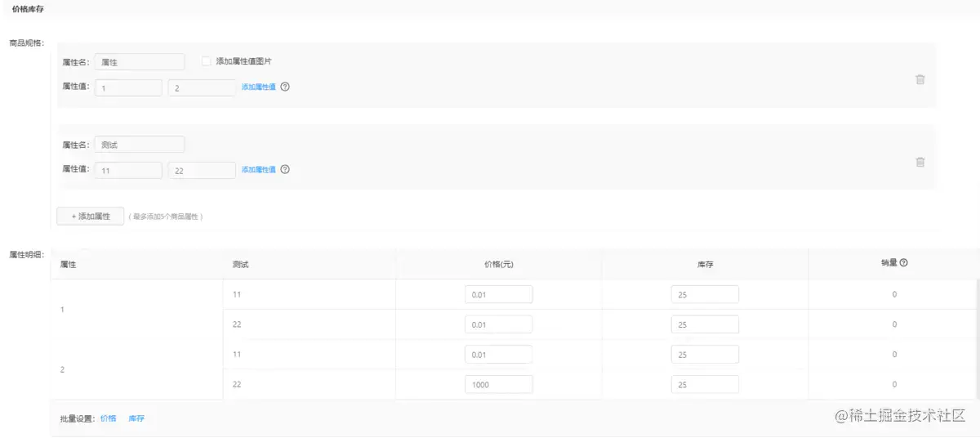980x438 pixels.
Task: Edit stock field for attribute 1, test 11
Action: 705,295
